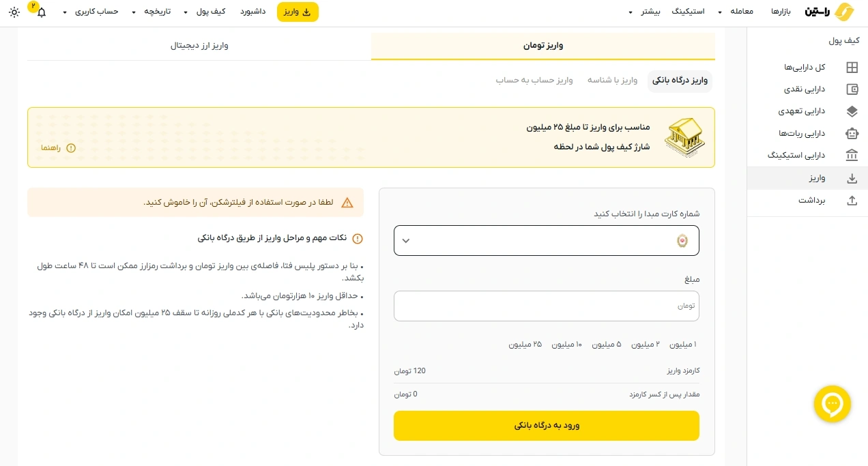Click the راهنما help info icon

pyautogui.click(x=71, y=148)
